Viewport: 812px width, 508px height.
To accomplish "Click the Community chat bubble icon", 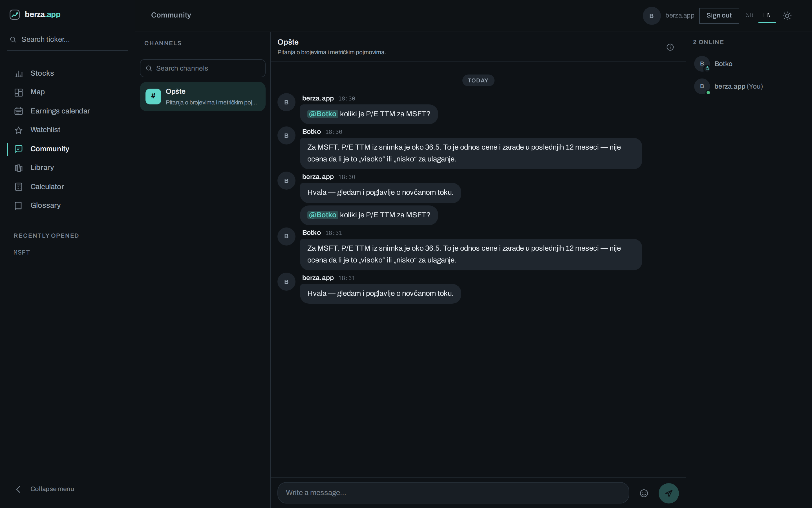I will click(x=19, y=149).
